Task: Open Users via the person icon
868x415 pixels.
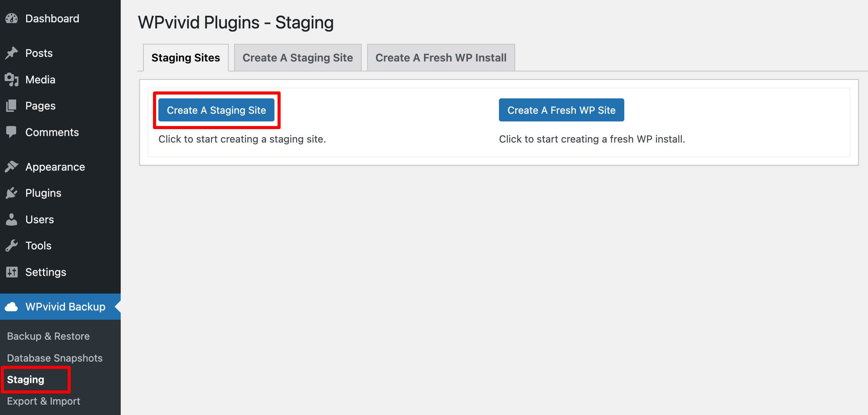Action: [12, 219]
